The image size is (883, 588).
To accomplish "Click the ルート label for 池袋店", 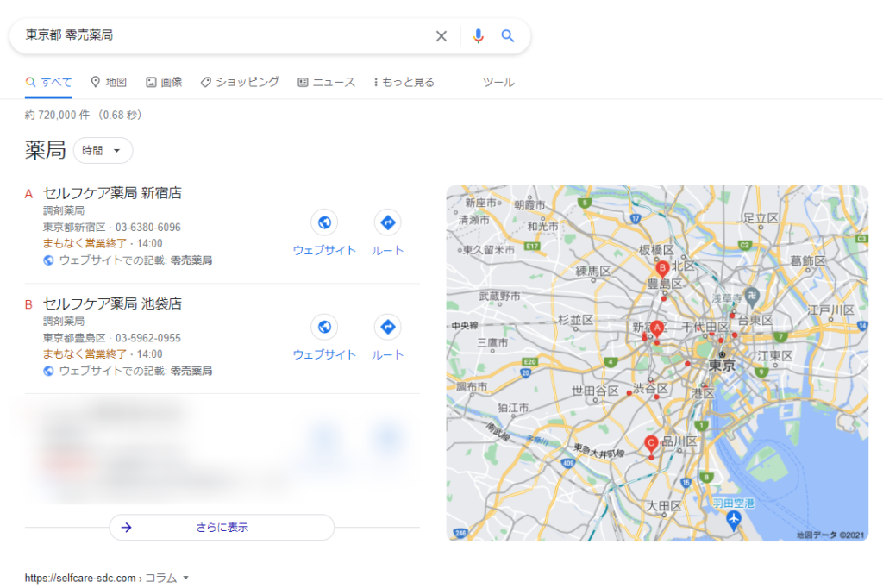I will click(387, 354).
